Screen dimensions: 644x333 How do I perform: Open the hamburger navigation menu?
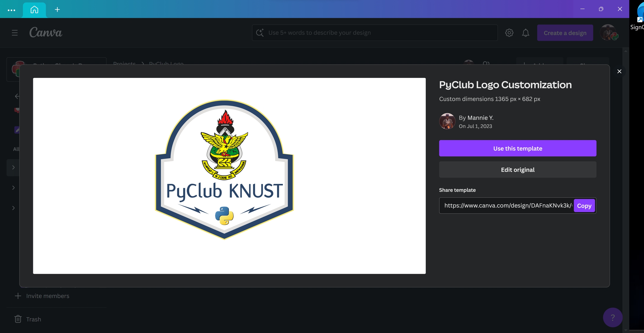[15, 33]
